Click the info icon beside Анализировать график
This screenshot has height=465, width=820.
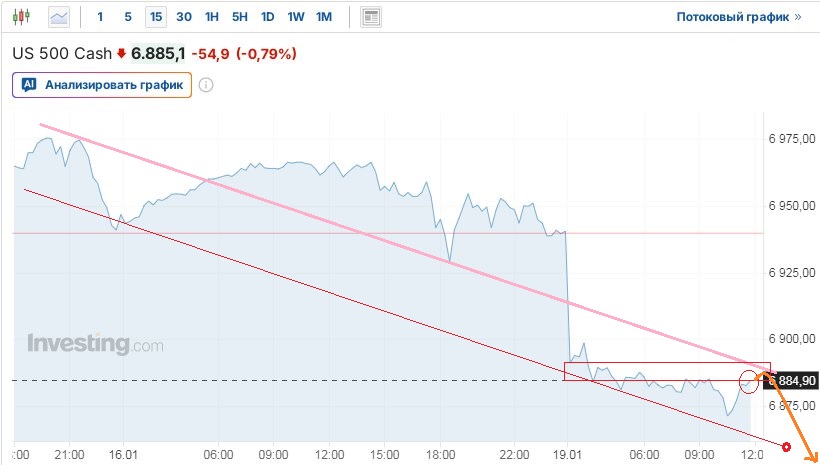(x=206, y=85)
